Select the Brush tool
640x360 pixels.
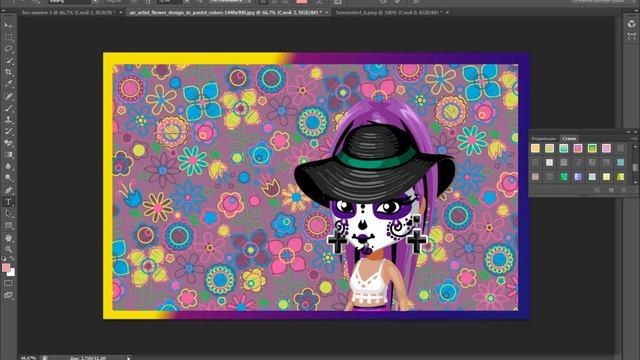click(x=8, y=108)
